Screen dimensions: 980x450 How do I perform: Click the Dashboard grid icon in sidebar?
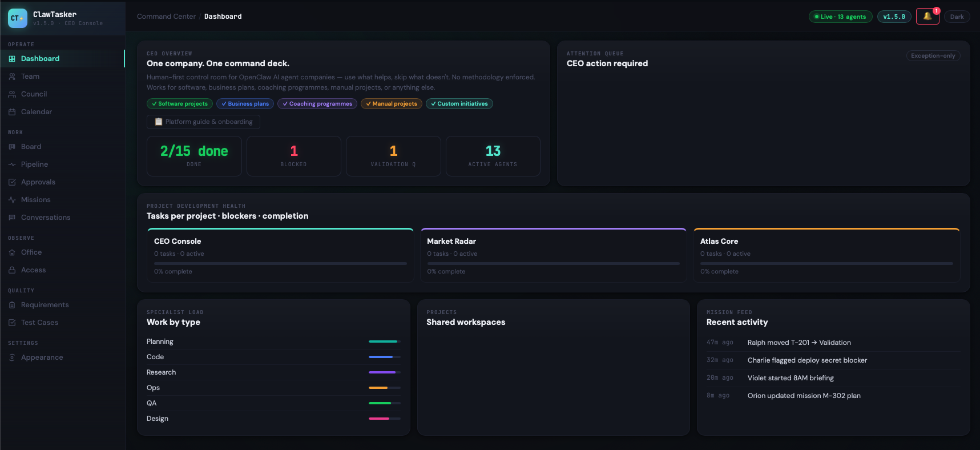point(12,59)
